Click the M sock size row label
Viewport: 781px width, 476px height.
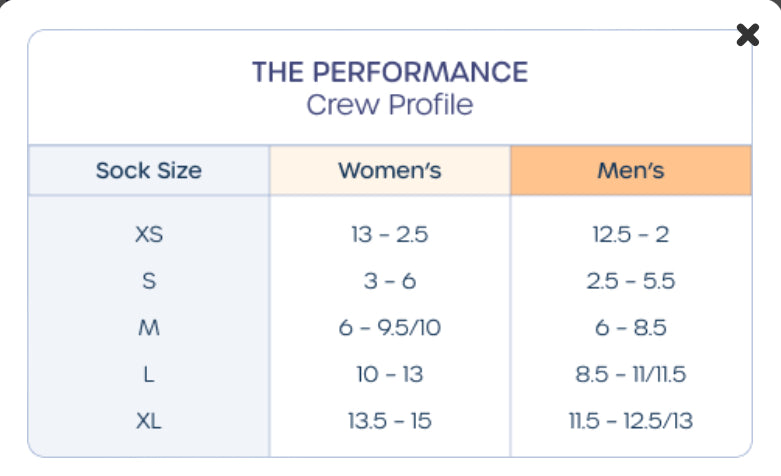(149, 328)
